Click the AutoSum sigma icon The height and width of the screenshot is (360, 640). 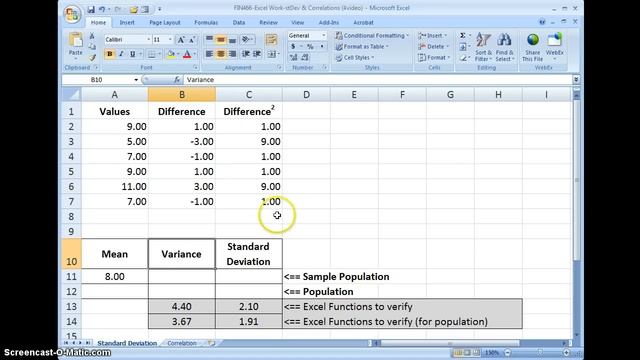click(462, 36)
